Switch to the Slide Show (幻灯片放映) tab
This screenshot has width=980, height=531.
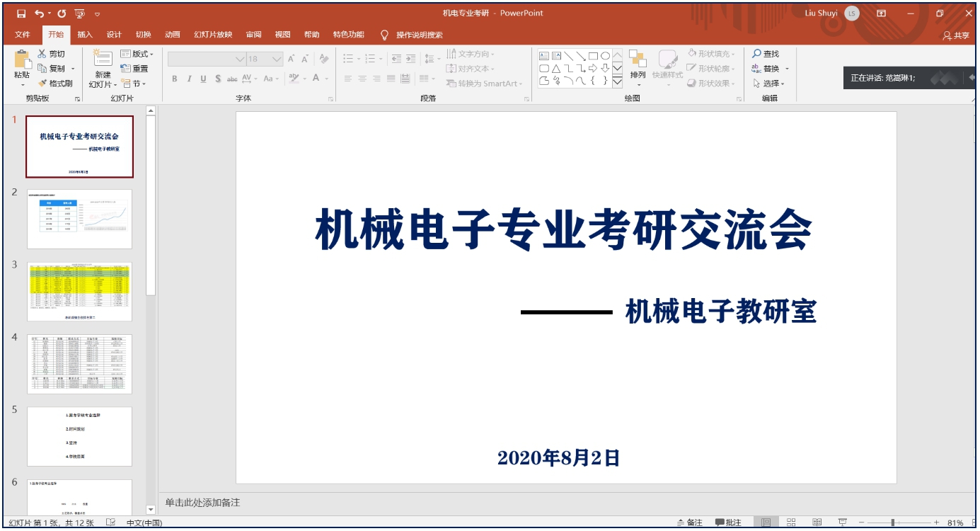[213, 35]
